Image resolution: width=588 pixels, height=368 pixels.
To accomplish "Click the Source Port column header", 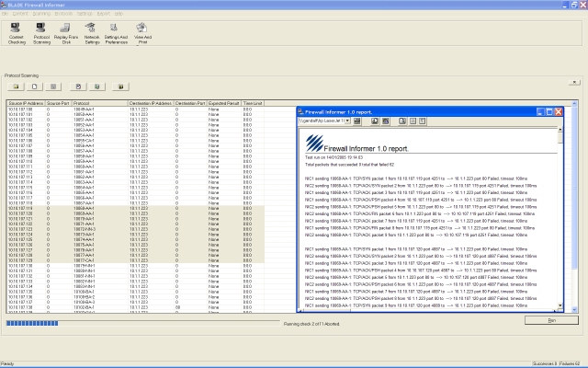I will point(58,103).
